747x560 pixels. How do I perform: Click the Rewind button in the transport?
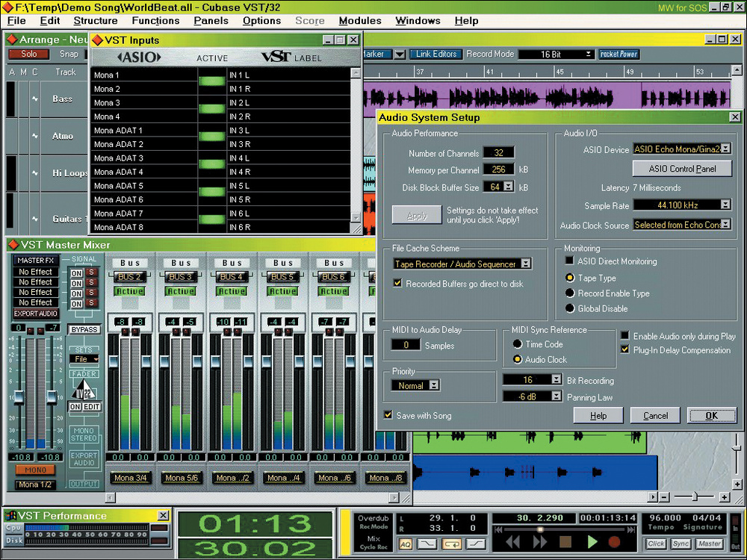click(x=512, y=541)
